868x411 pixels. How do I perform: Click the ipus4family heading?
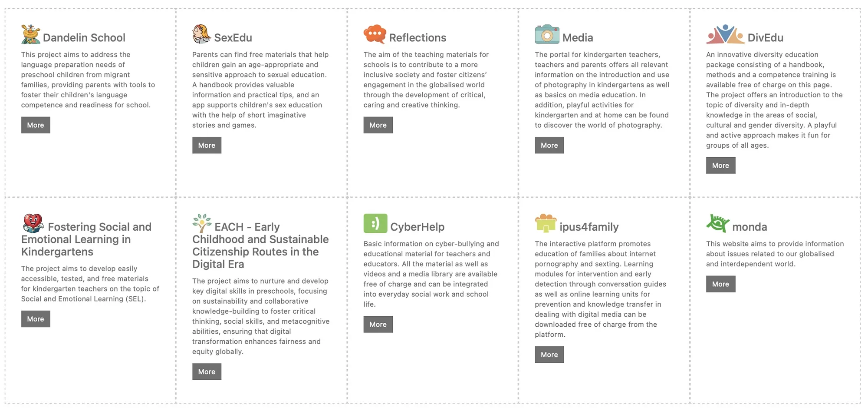tap(589, 227)
